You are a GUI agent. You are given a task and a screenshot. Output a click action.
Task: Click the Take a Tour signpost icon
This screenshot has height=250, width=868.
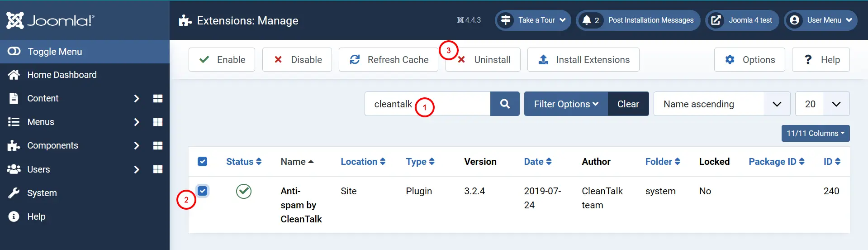(506, 20)
